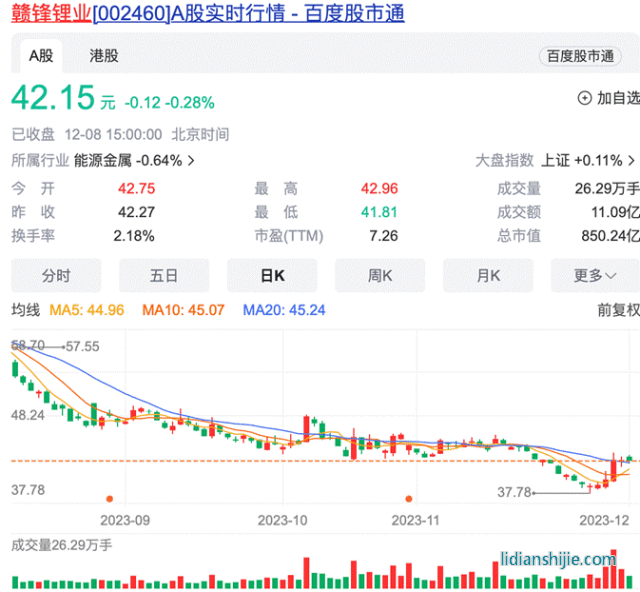Viewport: 640px width, 592px height.
Task: Select the 日K chart view
Action: [272, 275]
